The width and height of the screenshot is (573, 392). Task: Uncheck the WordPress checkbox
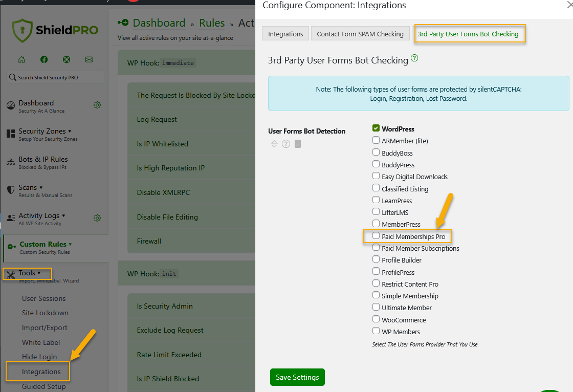click(x=376, y=128)
